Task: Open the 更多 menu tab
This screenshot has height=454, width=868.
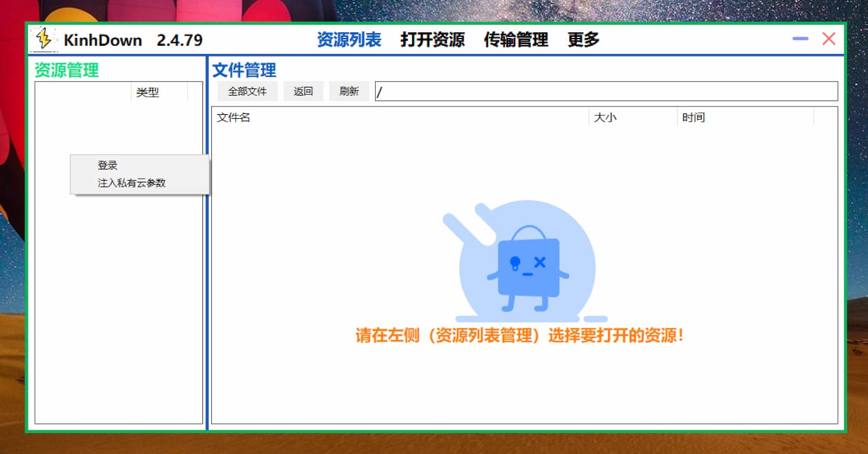Action: click(x=584, y=40)
